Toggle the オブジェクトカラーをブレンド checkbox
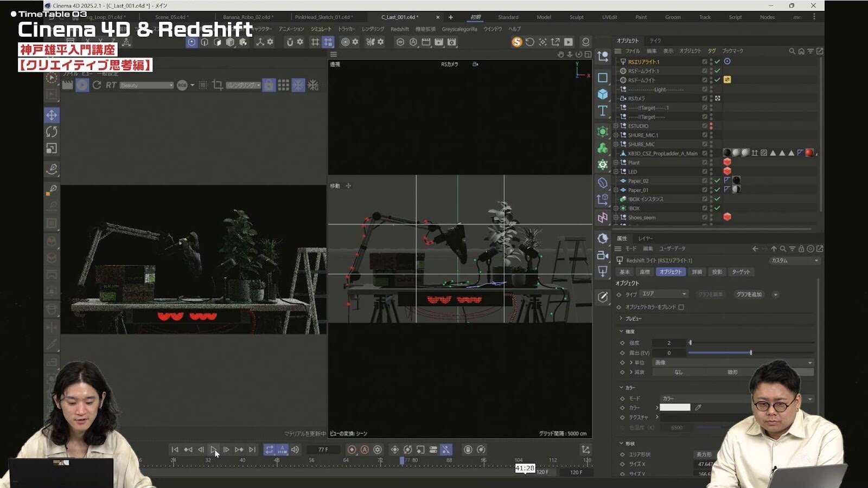Screen dimensions: 868x488 681,307
